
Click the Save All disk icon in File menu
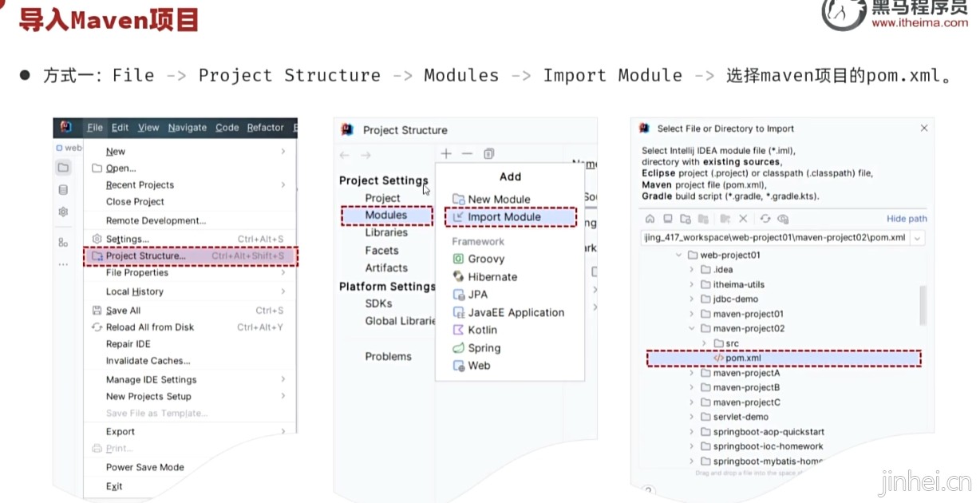[x=97, y=311]
